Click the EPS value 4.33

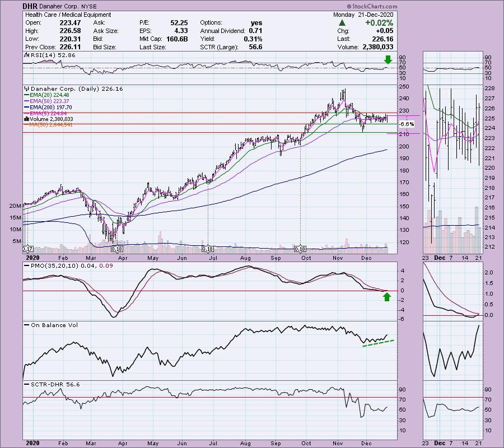pos(181,31)
